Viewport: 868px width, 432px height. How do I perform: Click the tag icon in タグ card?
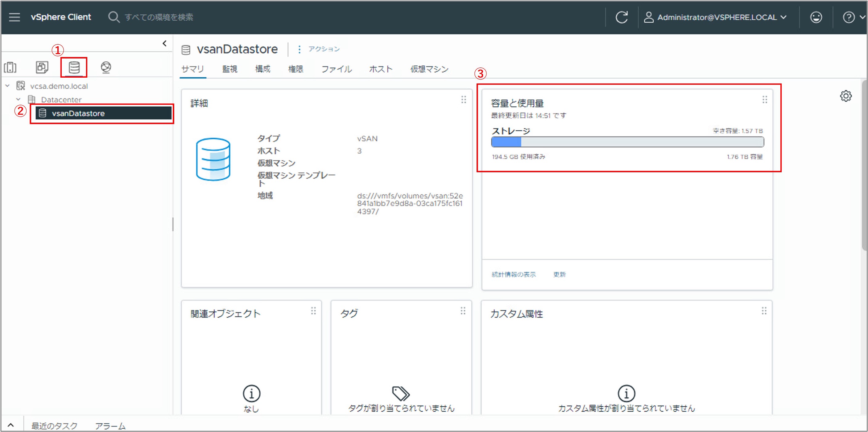(x=401, y=393)
